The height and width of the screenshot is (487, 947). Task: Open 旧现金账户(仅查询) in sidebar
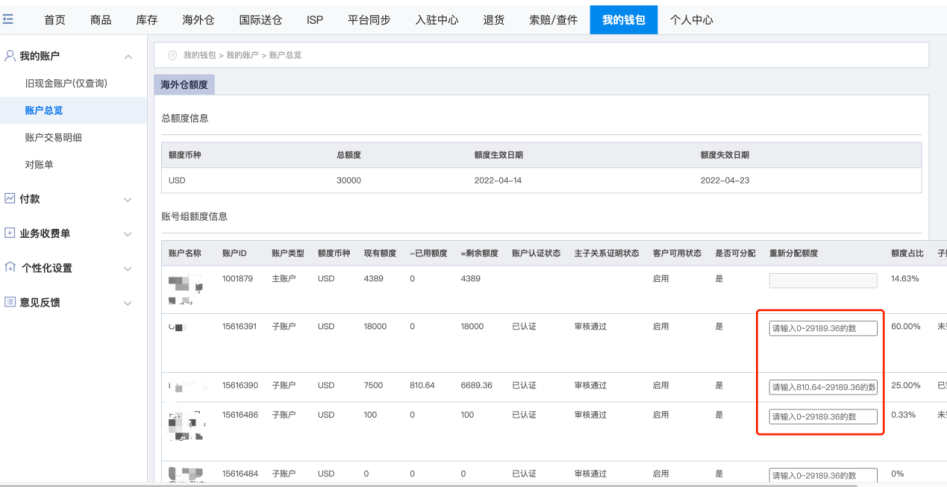pyautogui.click(x=66, y=83)
